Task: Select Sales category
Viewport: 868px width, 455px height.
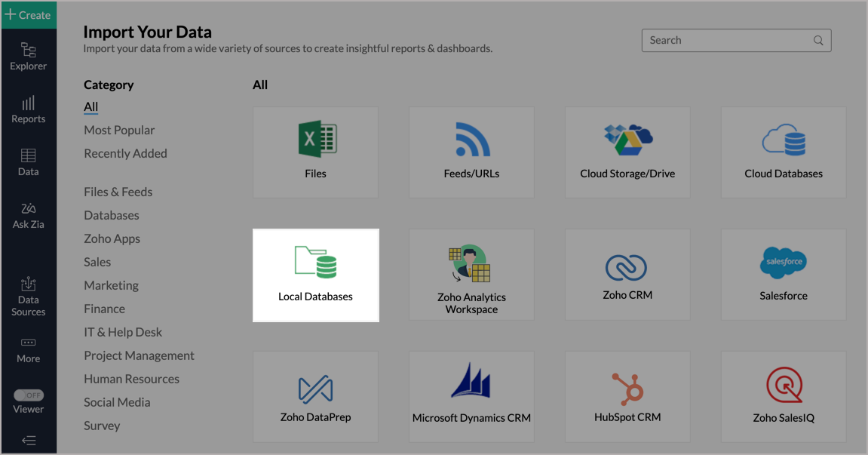Action: point(97,262)
